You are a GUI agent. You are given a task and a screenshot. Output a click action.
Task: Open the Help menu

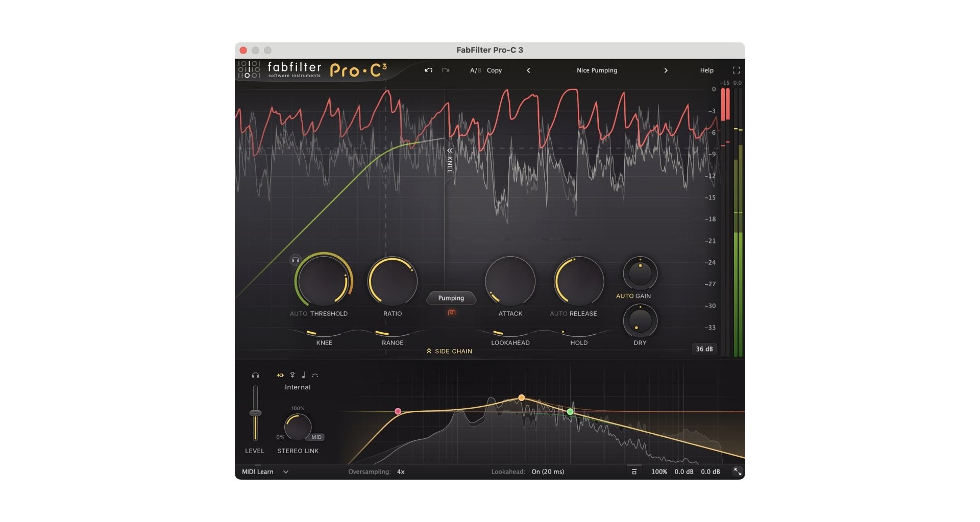[706, 70]
